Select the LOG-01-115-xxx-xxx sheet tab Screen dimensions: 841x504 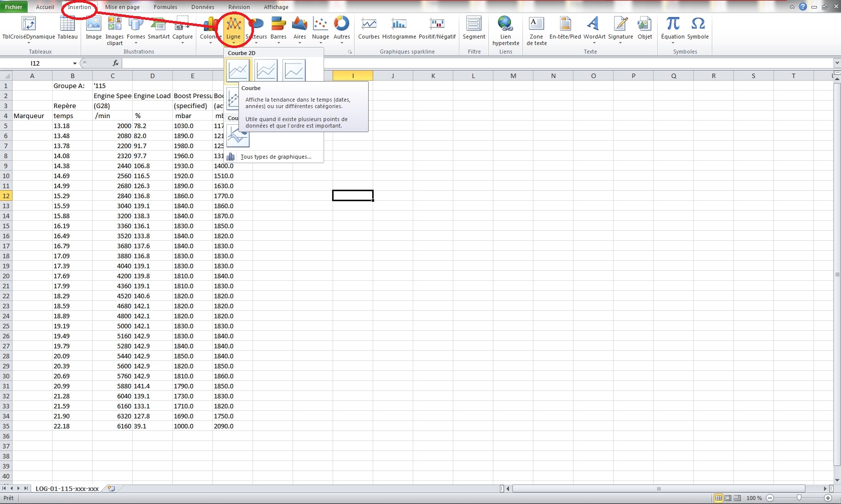point(67,488)
